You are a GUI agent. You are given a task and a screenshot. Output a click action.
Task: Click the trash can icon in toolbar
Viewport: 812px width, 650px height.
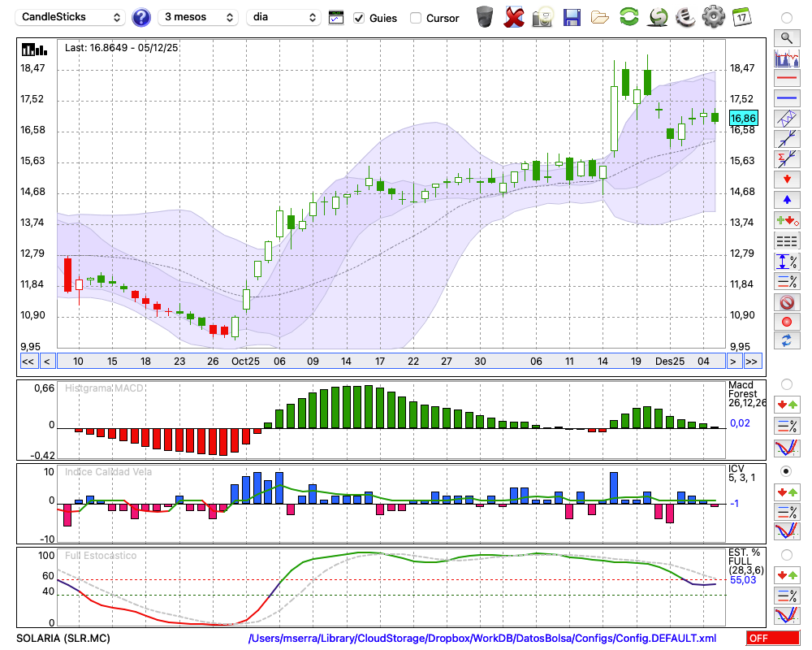coord(485,17)
